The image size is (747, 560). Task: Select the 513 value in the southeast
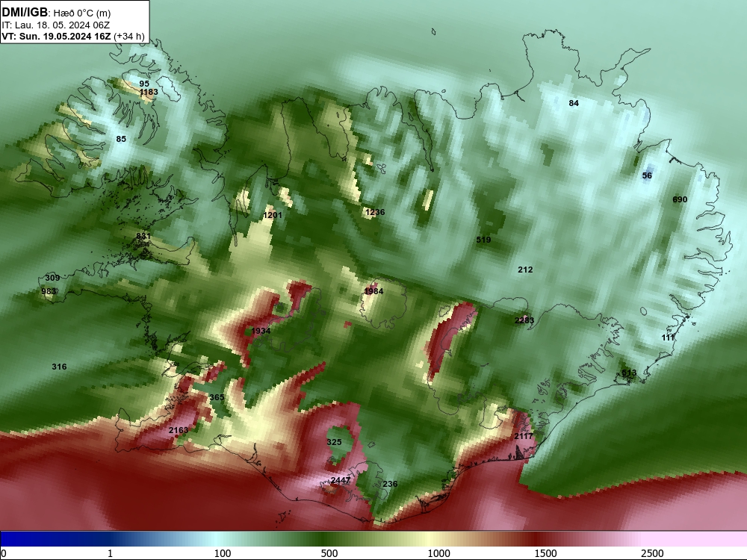pyautogui.click(x=629, y=373)
